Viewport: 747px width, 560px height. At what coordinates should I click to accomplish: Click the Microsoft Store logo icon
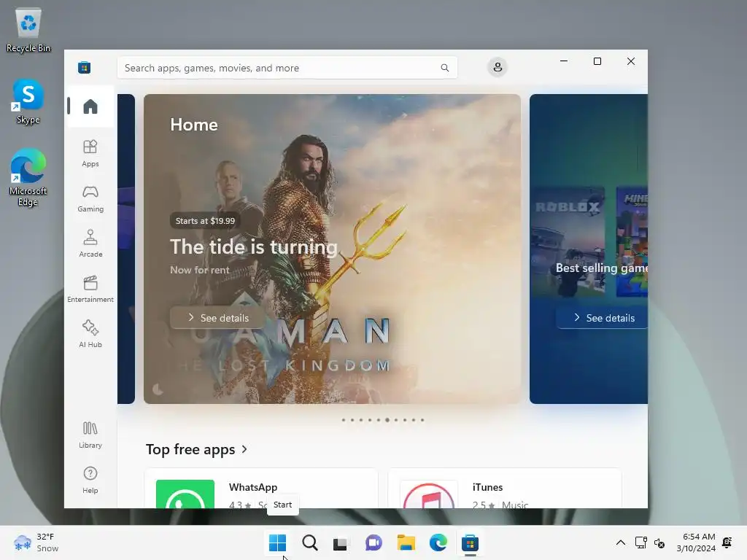pos(85,68)
